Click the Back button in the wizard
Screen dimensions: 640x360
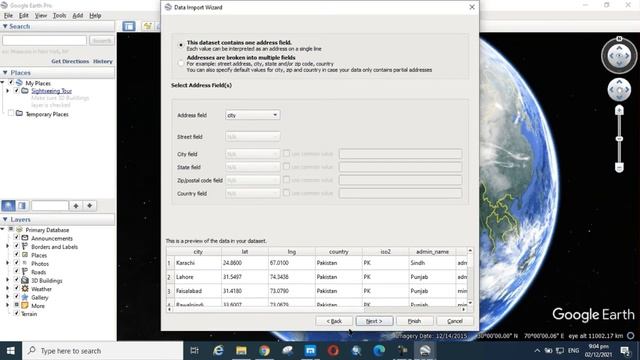(334, 321)
